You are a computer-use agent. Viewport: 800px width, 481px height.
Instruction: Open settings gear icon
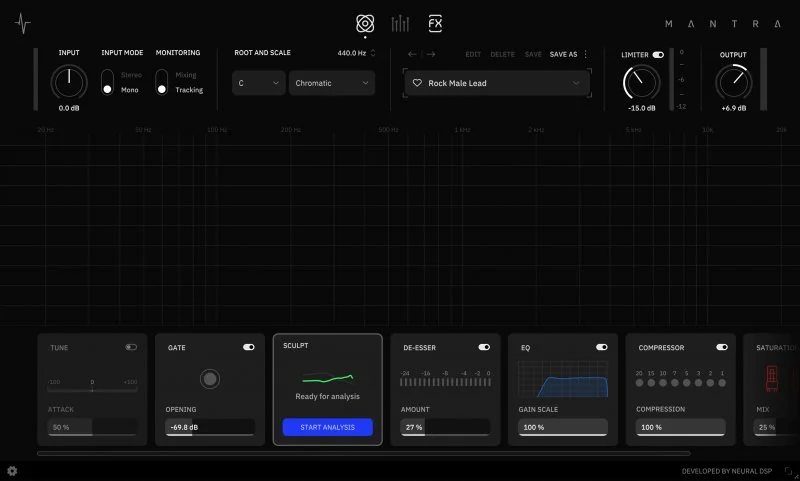[x=12, y=471]
